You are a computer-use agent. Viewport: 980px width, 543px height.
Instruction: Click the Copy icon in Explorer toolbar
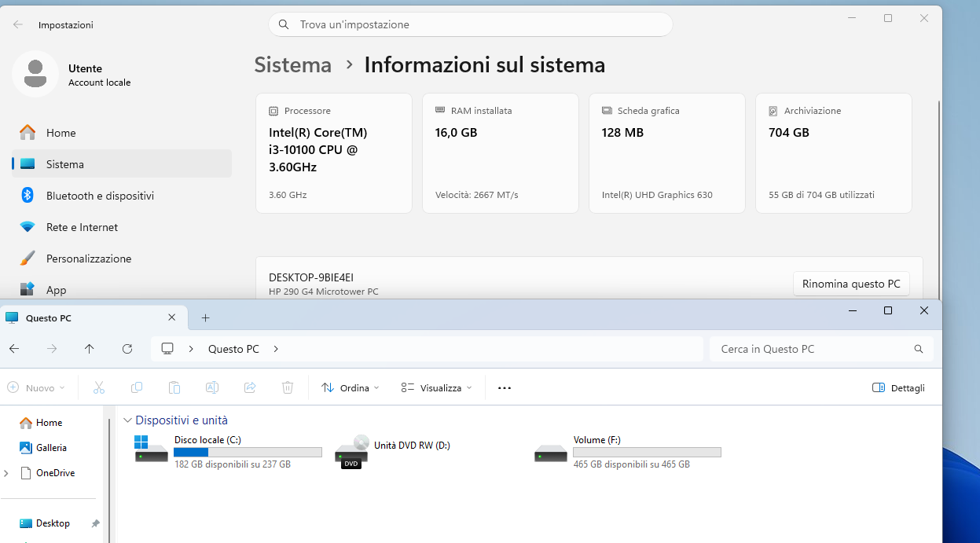click(137, 387)
